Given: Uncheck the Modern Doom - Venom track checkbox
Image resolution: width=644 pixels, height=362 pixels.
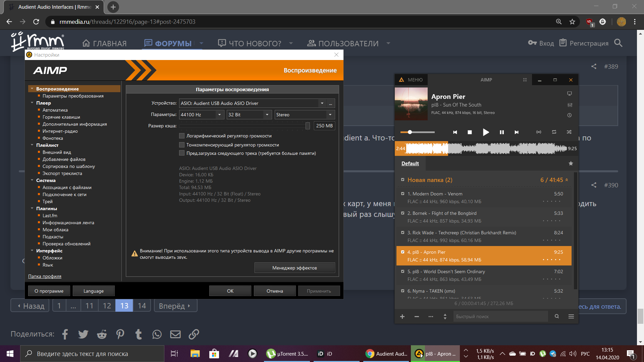Looking at the screenshot, I should [402, 194].
